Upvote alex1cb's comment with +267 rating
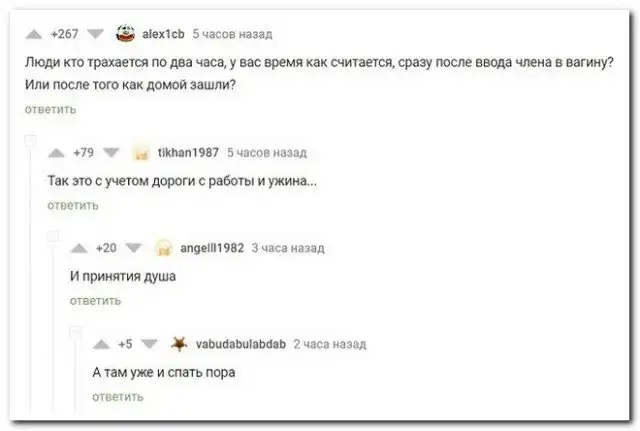The width and height of the screenshot is (640, 431). pyautogui.click(x=34, y=34)
